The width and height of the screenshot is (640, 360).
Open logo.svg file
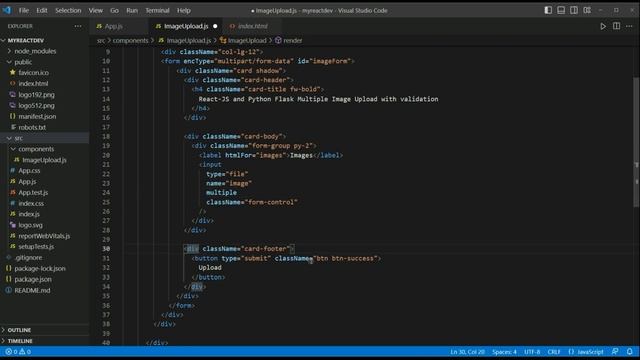(44, 225)
